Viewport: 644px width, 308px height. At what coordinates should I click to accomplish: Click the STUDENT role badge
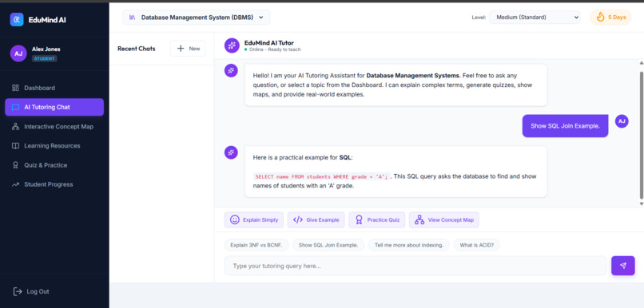(x=45, y=58)
